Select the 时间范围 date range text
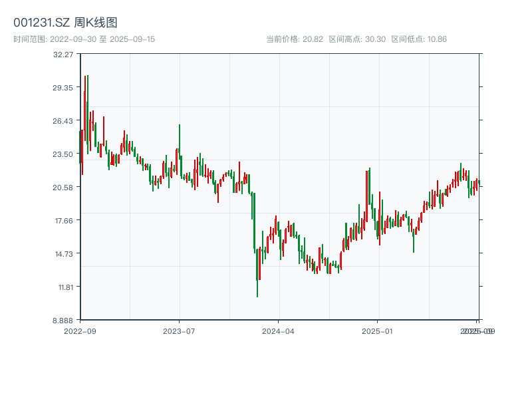This screenshot has height=399, width=532. (x=84, y=39)
